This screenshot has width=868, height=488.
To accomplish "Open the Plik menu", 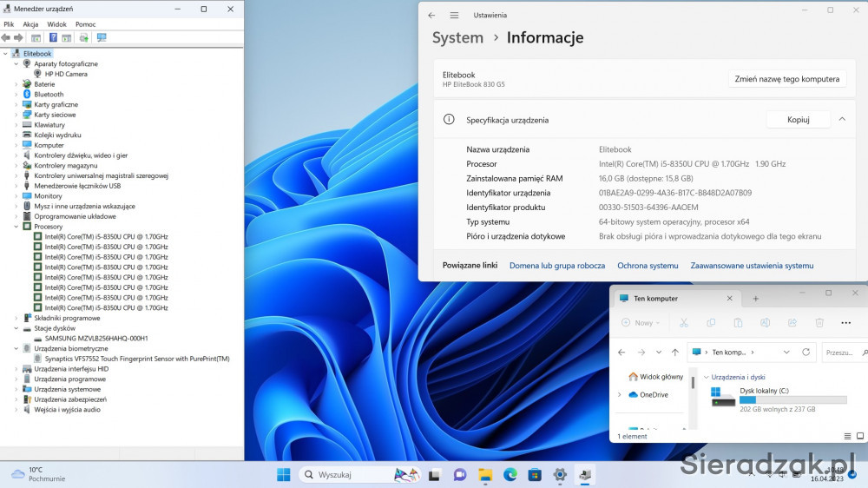I will [x=9, y=24].
